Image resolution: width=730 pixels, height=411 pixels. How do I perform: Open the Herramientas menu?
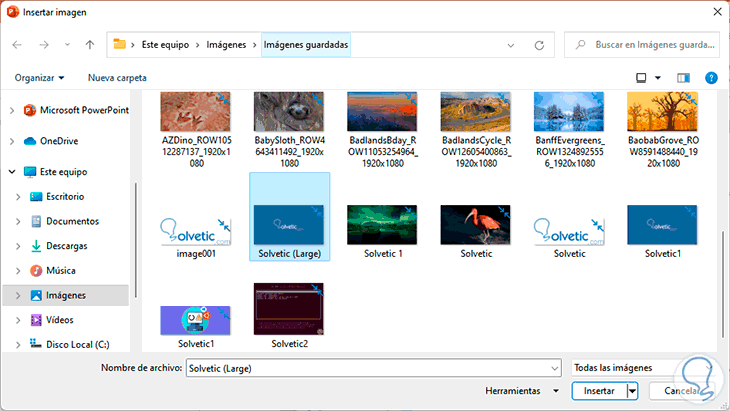[x=521, y=391]
